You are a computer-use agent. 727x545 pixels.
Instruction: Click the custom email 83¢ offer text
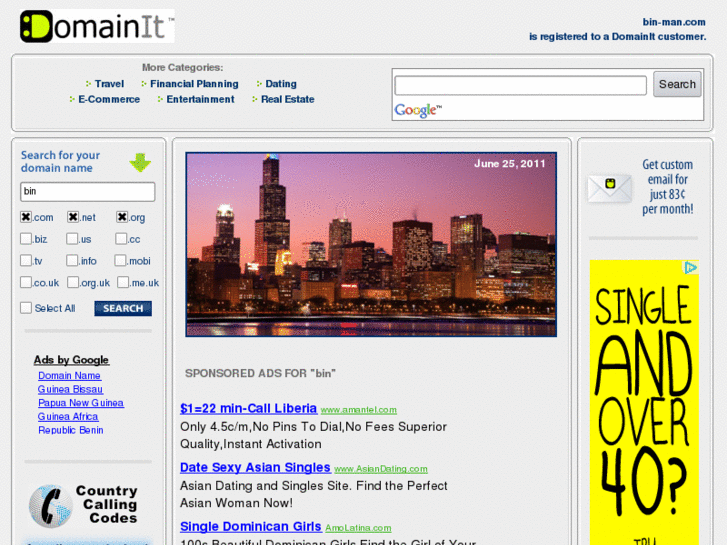point(667,187)
